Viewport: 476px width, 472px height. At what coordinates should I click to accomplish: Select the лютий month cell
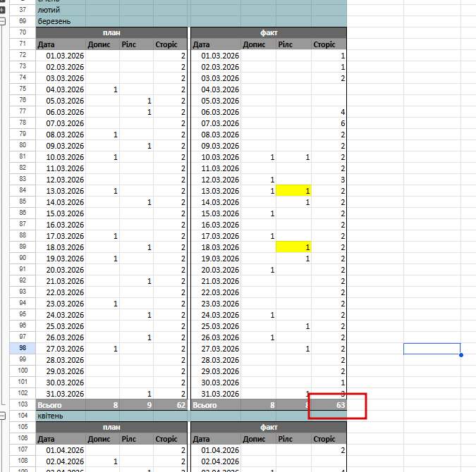[61, 10]
